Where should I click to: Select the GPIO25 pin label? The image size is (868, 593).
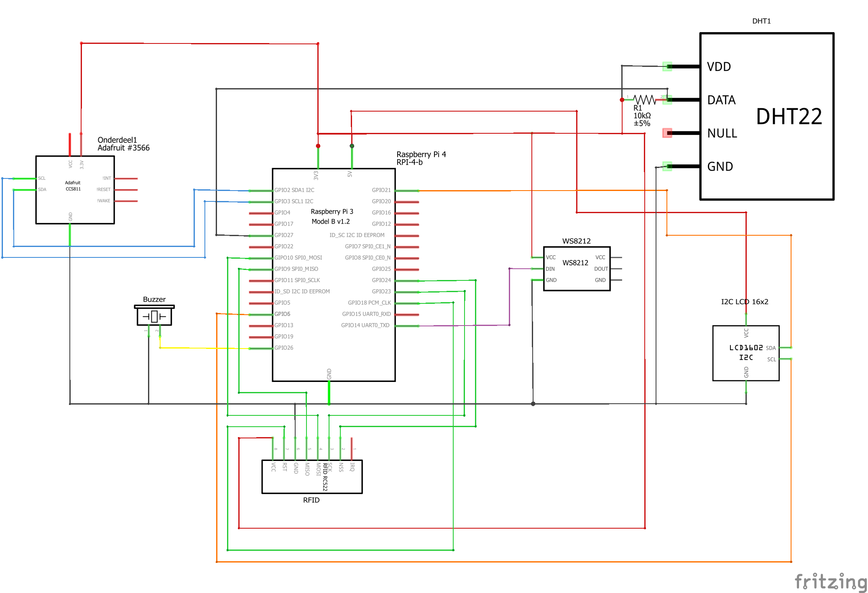[x=381, y=269]
